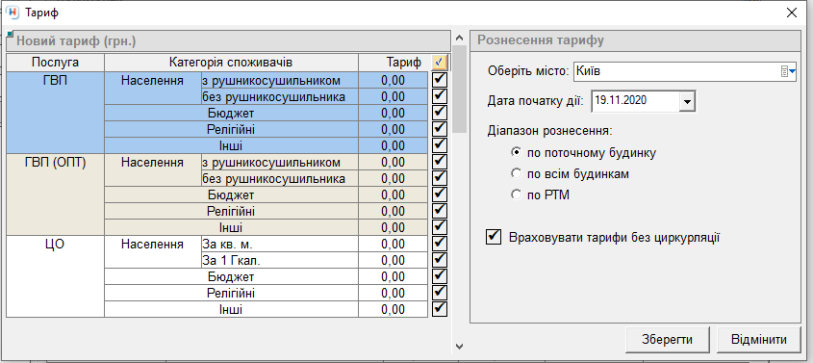Close the Тариф dialog window
This screenshot has height=363, width=813.
(x=792, y=13)
